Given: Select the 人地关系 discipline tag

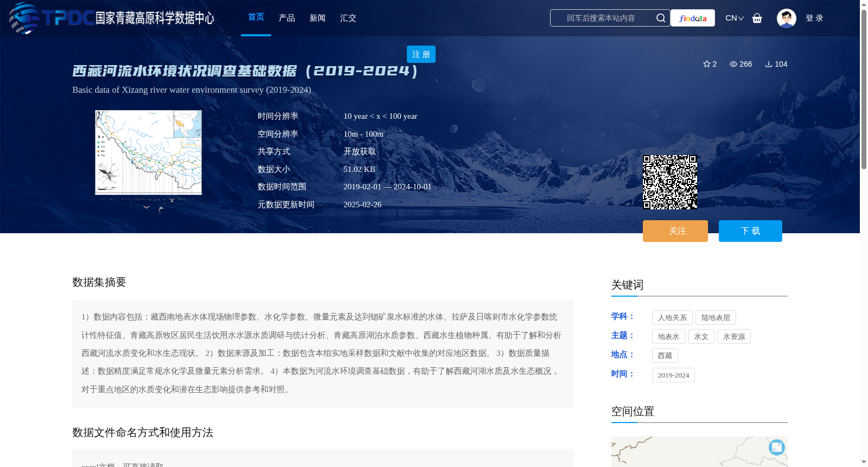Looking at the screenshot, I should pyautogui.click(x=672, y=318).
